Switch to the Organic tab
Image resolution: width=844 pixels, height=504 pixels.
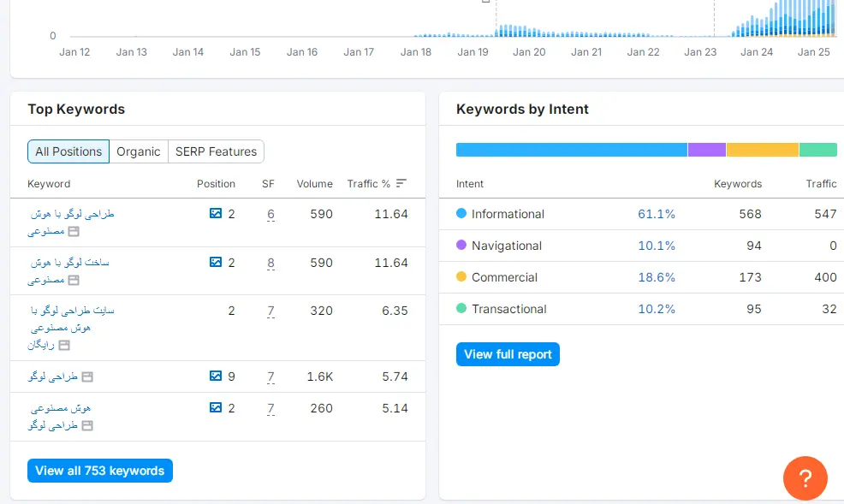pos(139,151)
